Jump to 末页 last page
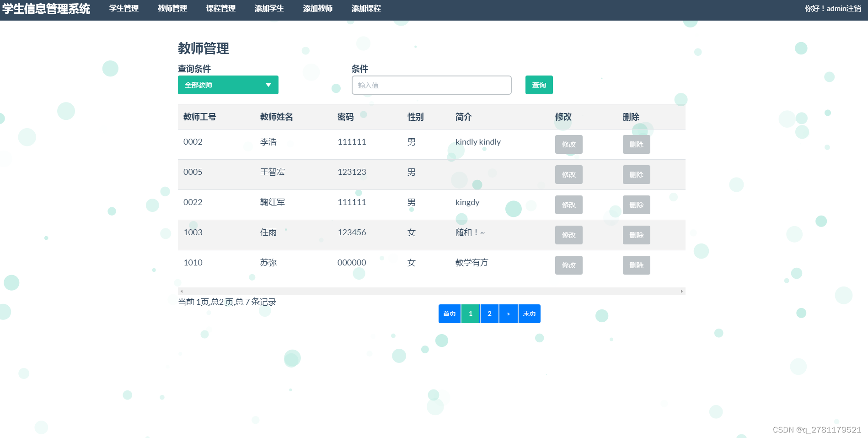The width and height of the screenshot is (868, 438). 530,314
